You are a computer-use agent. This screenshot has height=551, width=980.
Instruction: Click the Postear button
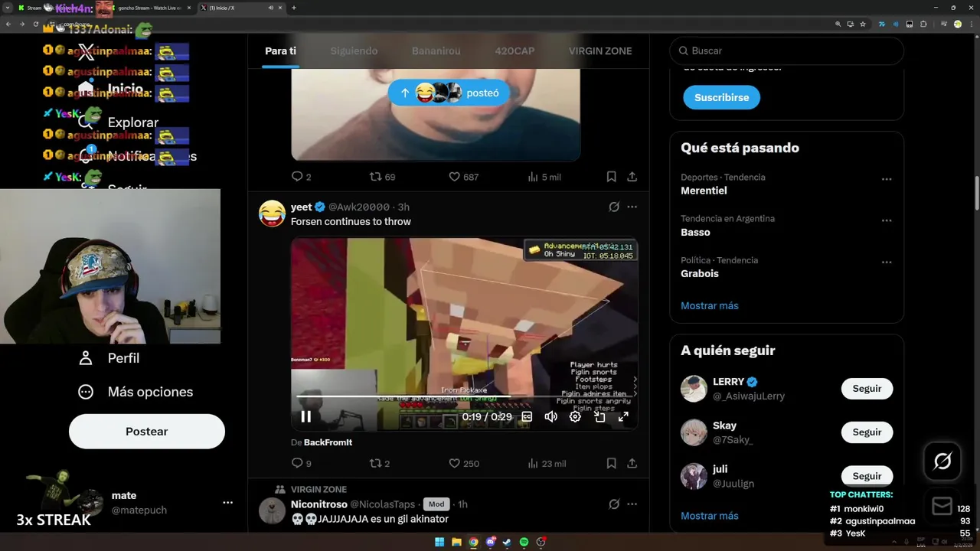click(x=147, y=432)
